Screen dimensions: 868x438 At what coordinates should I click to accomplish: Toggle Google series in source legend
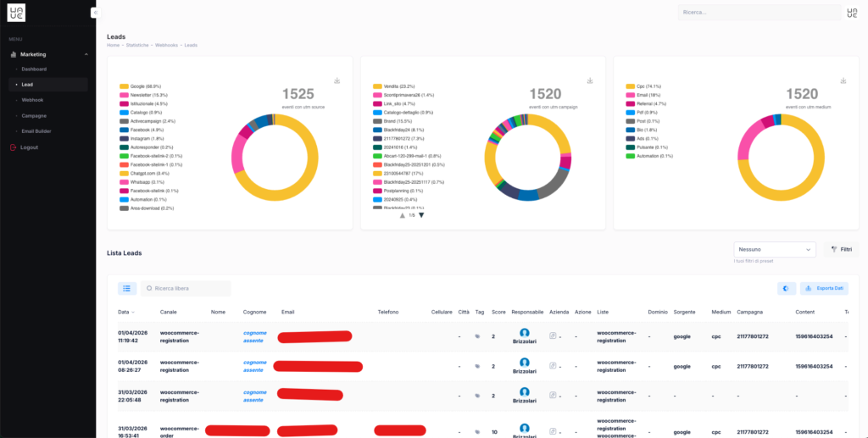point(140,86)
